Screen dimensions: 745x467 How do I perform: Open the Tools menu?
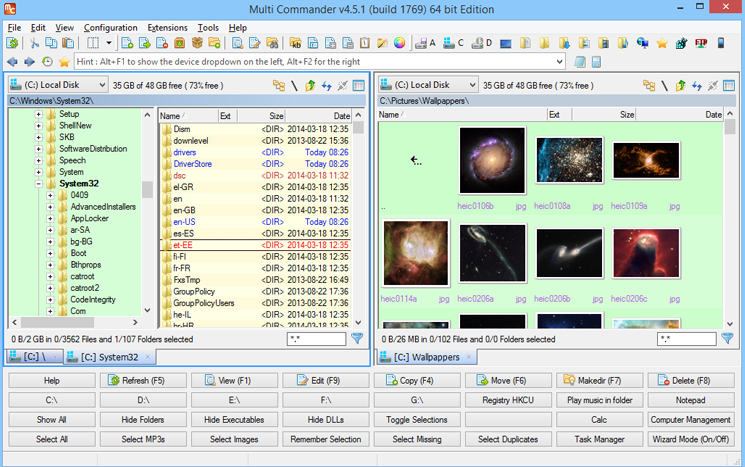pos(208,28)
